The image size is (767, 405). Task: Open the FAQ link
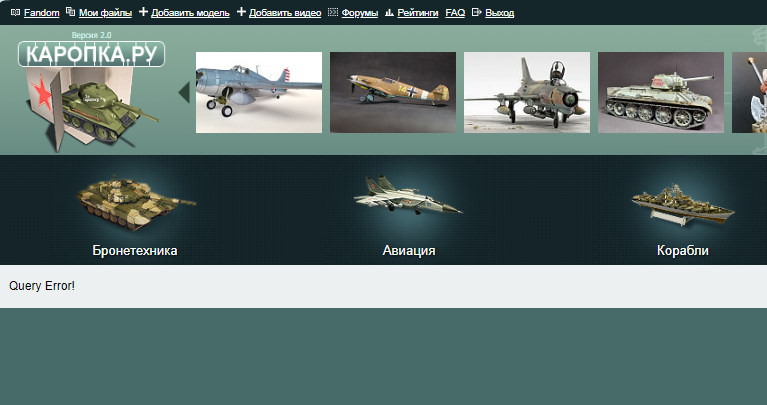(x=455, y=13)
